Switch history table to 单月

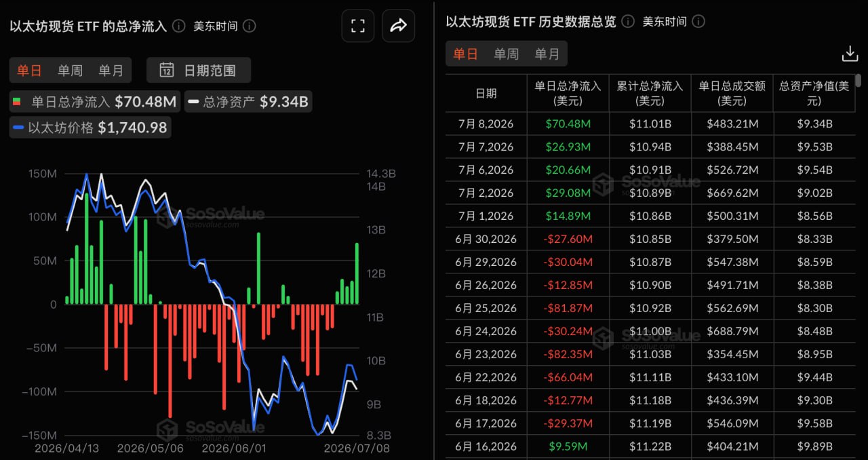547,54
